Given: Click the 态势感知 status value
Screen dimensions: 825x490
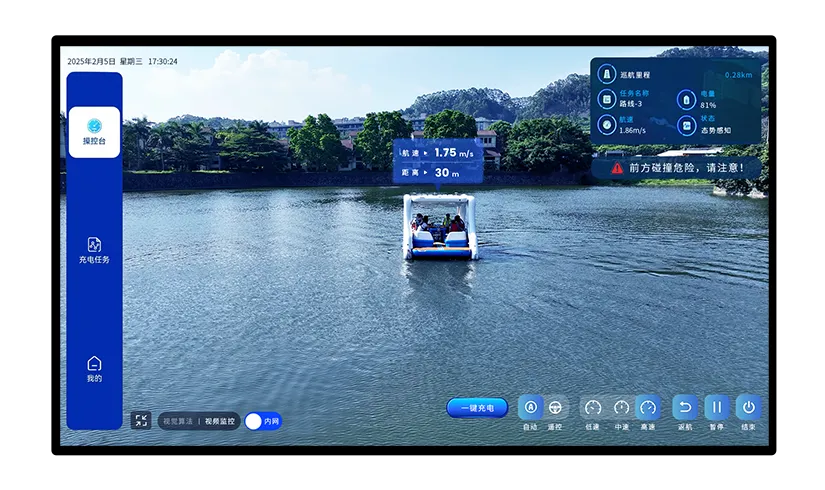Looking at the screenshot, I should coord(716,130).
